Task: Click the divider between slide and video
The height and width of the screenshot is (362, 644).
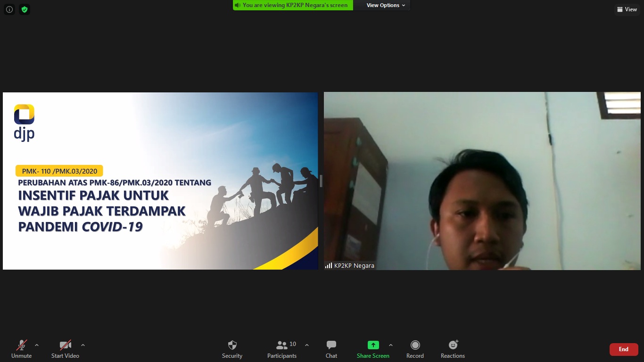Action: click(321, 181)
